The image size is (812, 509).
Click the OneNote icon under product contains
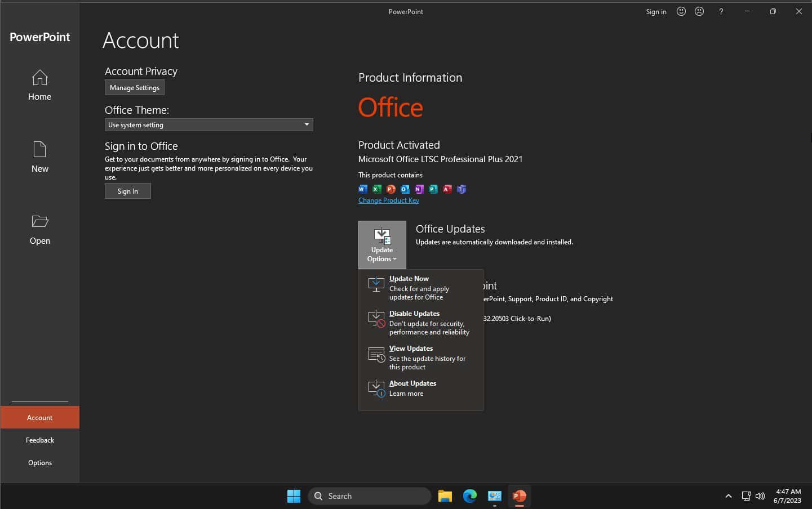(419, 189)
